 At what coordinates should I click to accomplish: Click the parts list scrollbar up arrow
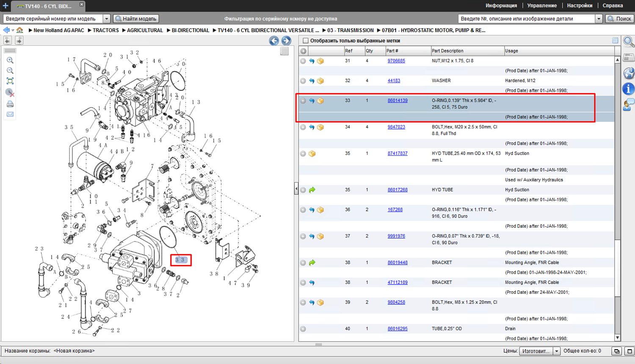[x=618, y=60]
